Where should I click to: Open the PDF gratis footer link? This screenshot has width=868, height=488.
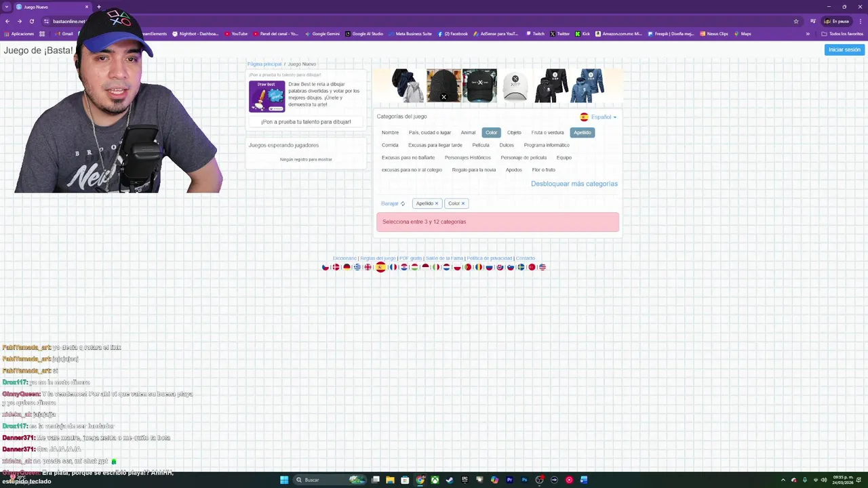410,258
